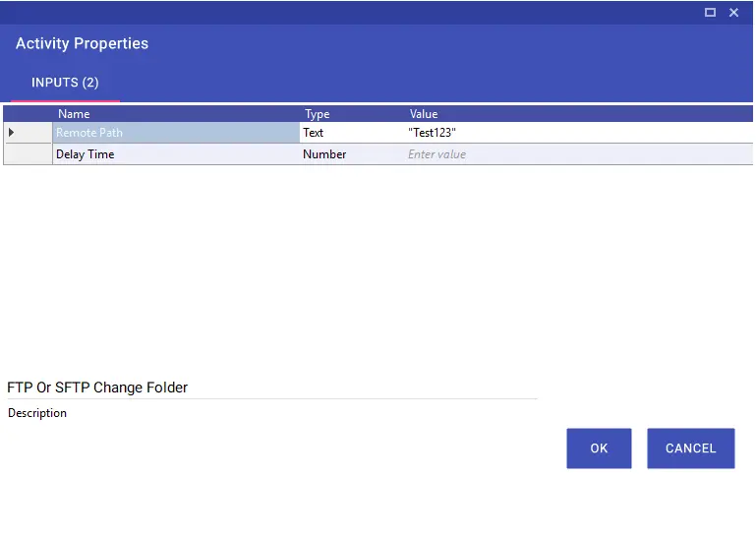This screenshot has height=537, width=756.
Task: Click the Delay Time Enter value field
Action: [579, 154]
